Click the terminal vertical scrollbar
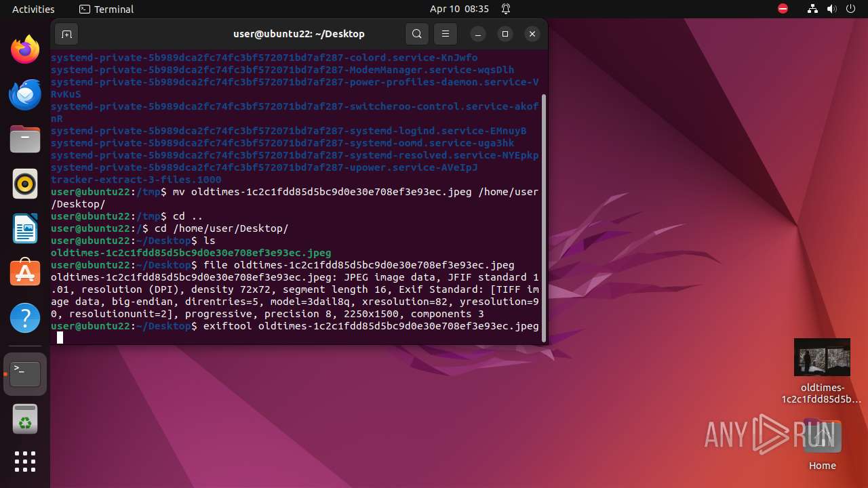868x488 pixels. 544,218
